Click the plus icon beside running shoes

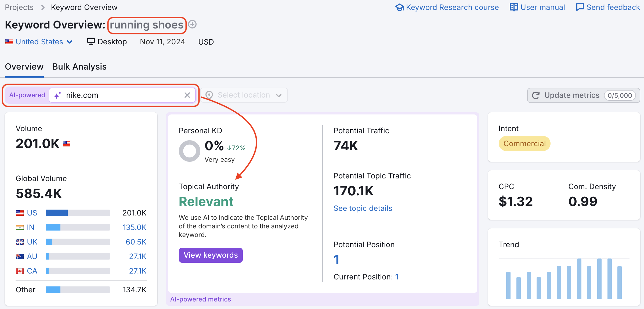(x=192, y=24)
